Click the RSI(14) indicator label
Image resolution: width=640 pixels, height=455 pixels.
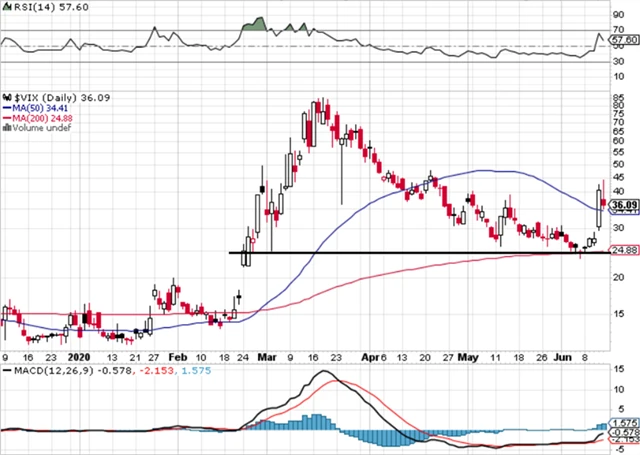[28, 7]
